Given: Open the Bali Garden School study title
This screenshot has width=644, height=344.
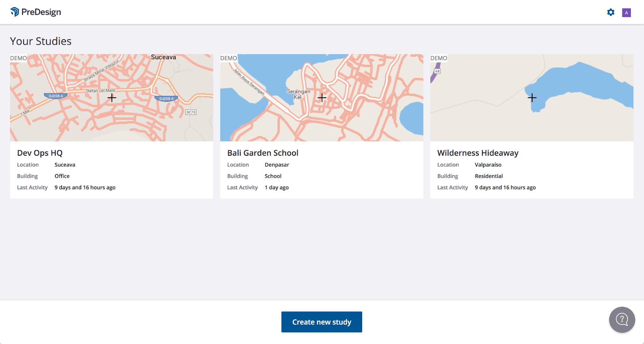Looking at the screenshot, I should click(x=263, y=153).
